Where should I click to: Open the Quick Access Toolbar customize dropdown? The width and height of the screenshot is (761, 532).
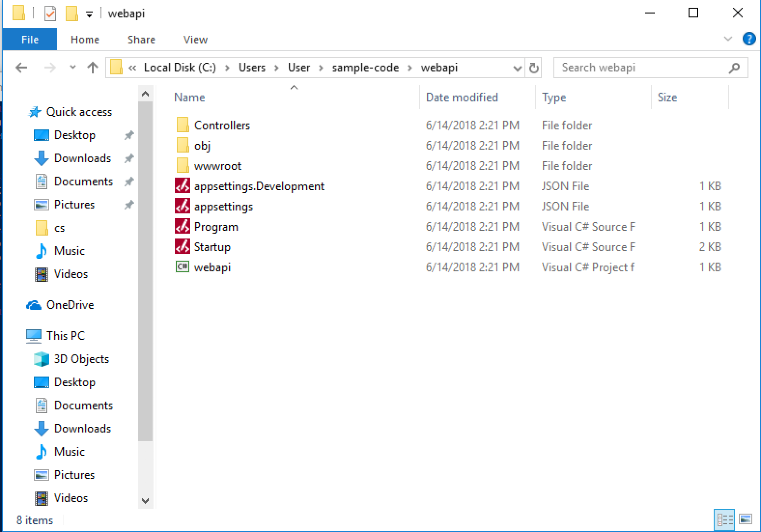coord(89,14)
